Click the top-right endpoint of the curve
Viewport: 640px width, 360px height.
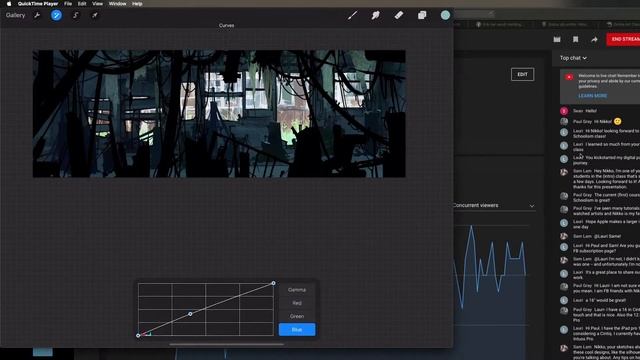point(273,283)
